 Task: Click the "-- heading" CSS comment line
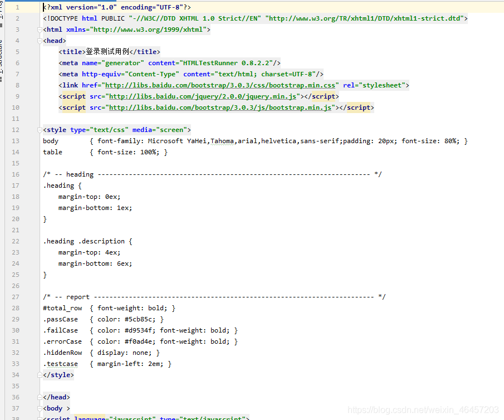tap(212, 174)
